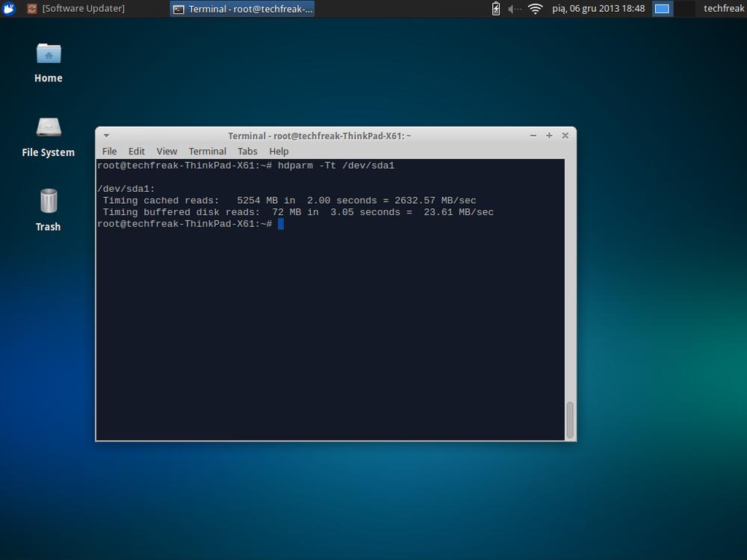Image resolution: width=747 pixels, height=560 pixels.
Task: Open the Tabs menu in Terminal
Action: coord(247,152)
